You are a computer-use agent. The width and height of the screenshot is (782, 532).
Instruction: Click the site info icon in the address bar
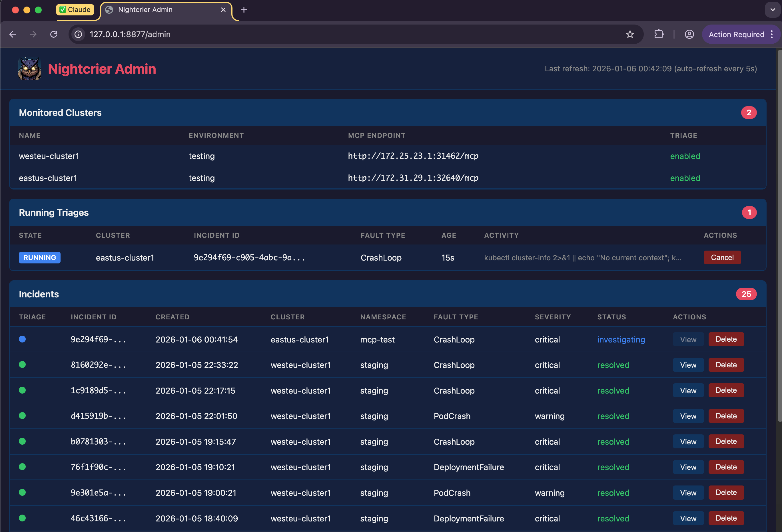[78, 34]
